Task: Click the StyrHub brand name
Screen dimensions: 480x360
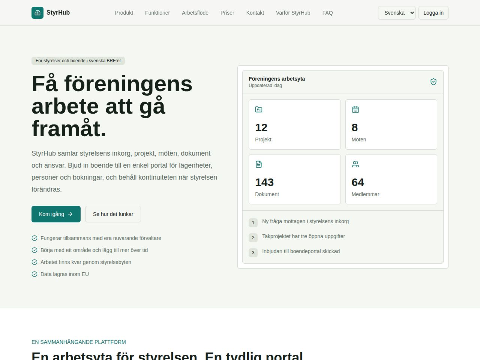Action: point(58,13)
